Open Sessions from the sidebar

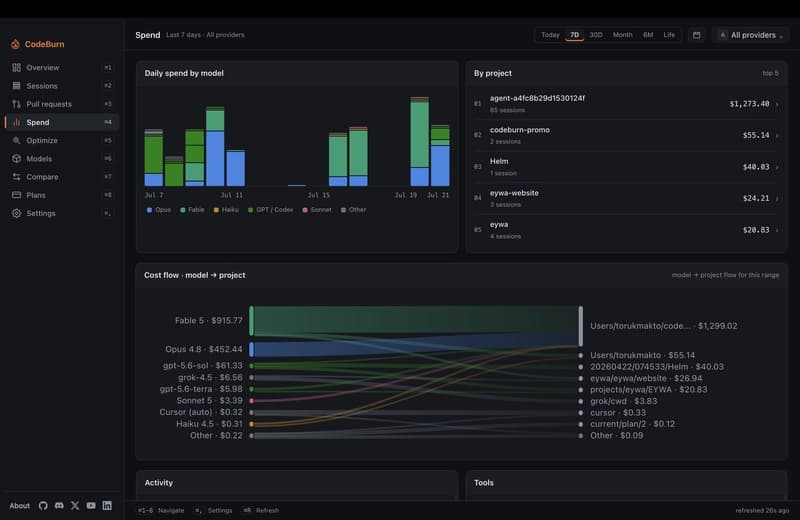click(x=61, y=86)
